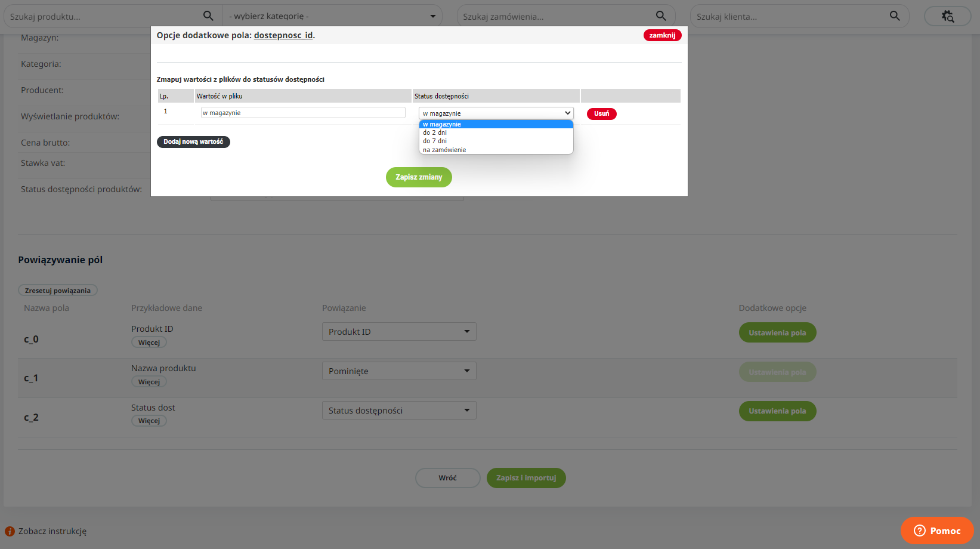This screenshot has width=980, height=549.
Task: Close the modal with 'zamknij'
Action: (x=662, y=35)
